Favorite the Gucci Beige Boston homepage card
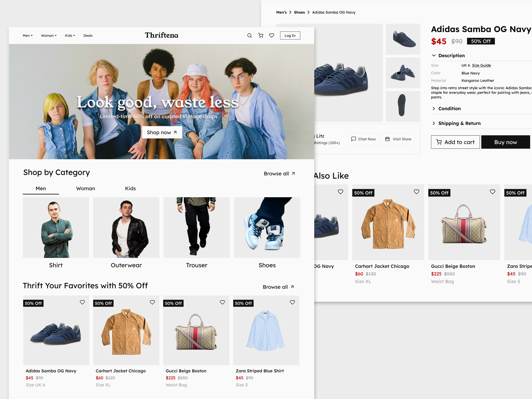532x399 pixels. (x=222, y=302)
